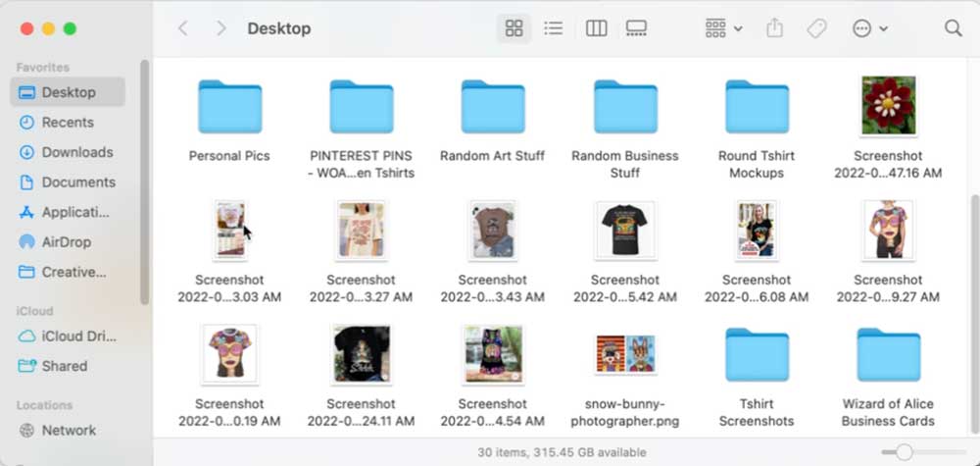
Task: Select screenshot ending 6.08 AM
Action: (757, 230)
